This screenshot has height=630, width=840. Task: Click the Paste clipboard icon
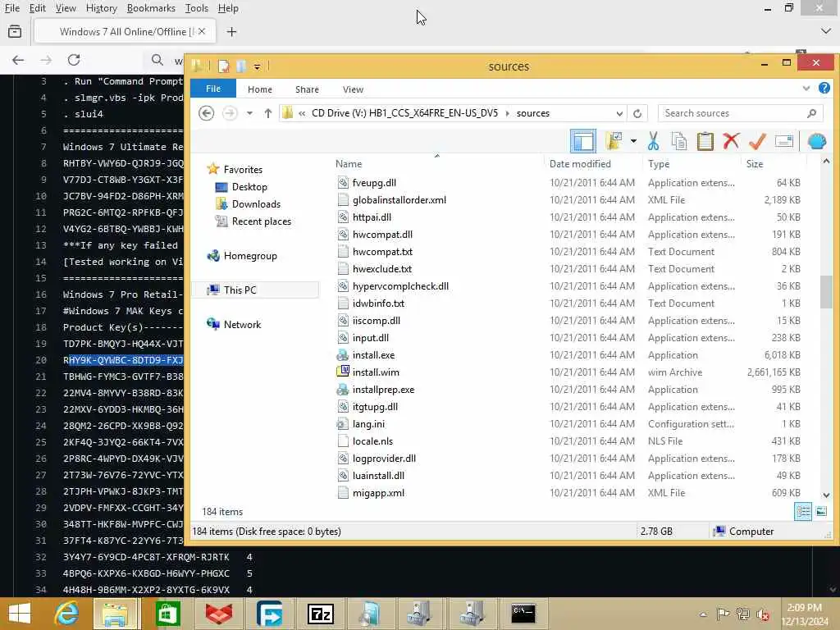click(x=705, y=141)
